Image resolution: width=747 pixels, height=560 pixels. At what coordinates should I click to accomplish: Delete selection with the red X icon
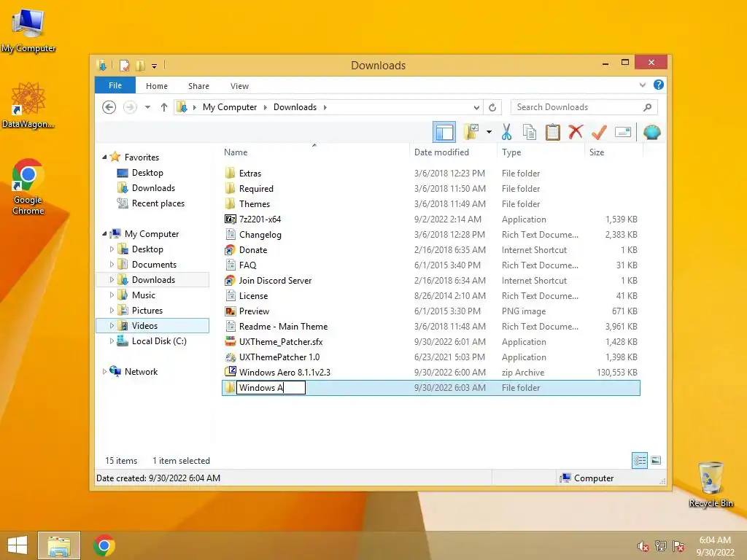pos(576,132)
